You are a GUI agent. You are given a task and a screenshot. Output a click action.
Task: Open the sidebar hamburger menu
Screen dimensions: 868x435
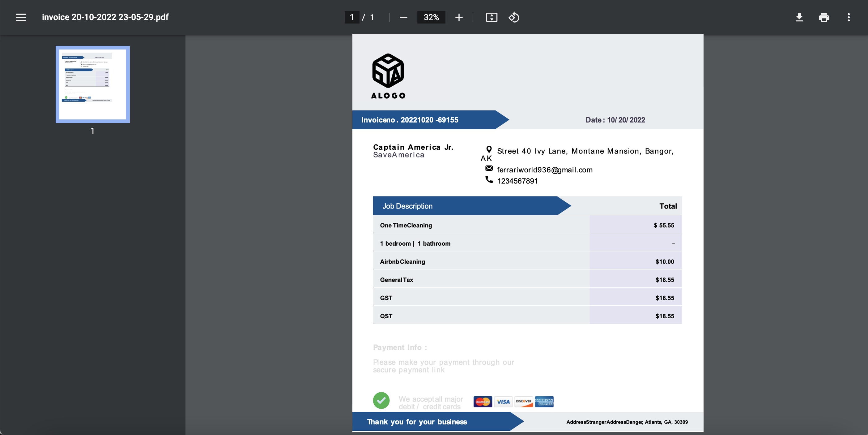(21, 17)
